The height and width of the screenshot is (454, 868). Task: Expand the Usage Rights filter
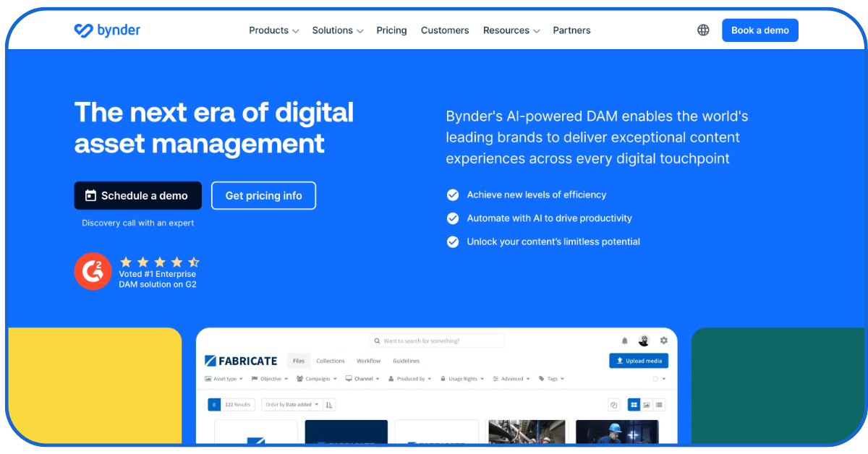pyautogui.click(x=463, y=378)
